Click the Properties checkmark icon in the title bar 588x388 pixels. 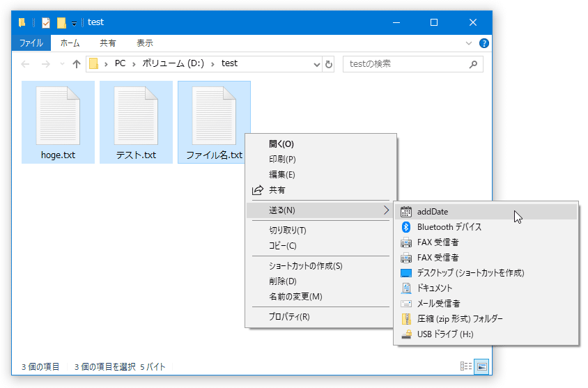pos(46,23)
